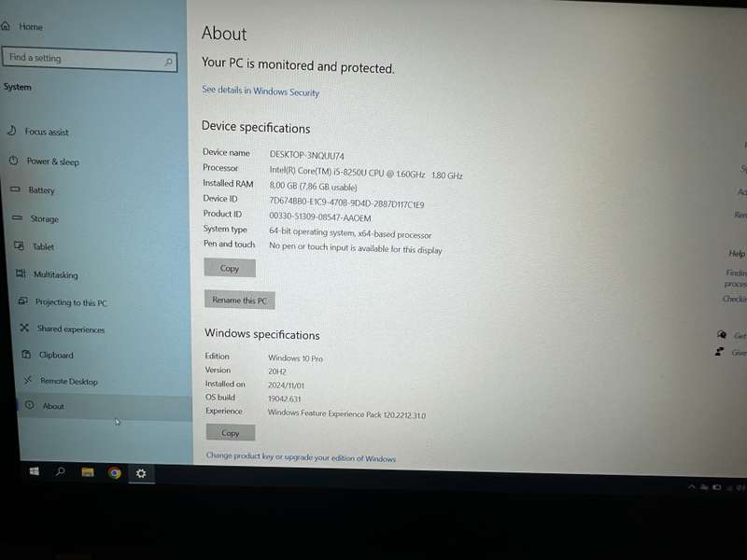Select the Battery icon in the sidebar

pyautogui.click(x=15, y=189)
